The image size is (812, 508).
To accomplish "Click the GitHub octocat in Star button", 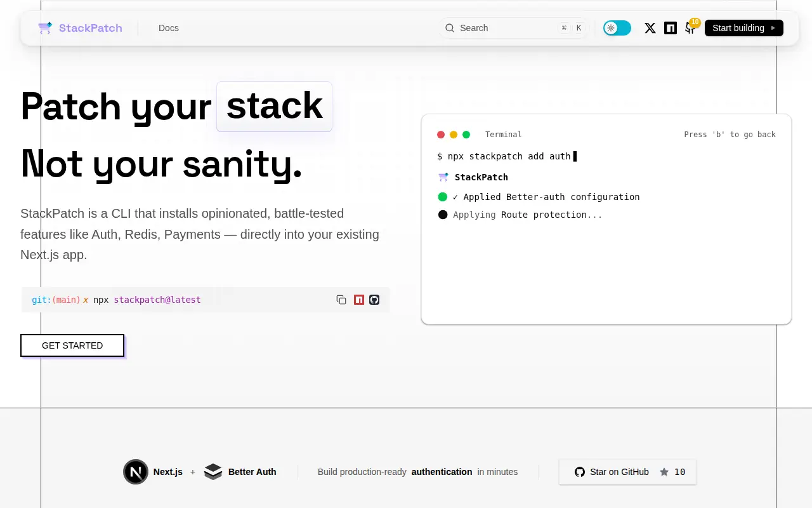I will click(580, 472).
